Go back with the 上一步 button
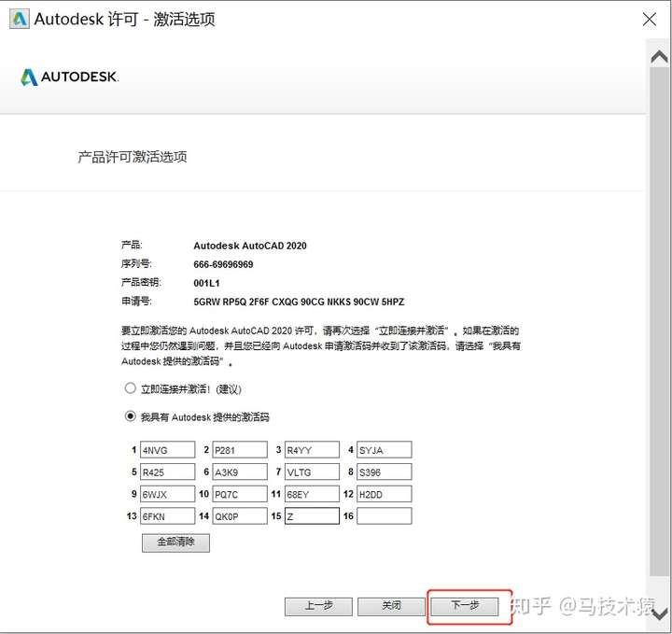The height and width of the screenshot is (634, 672). 318,607
